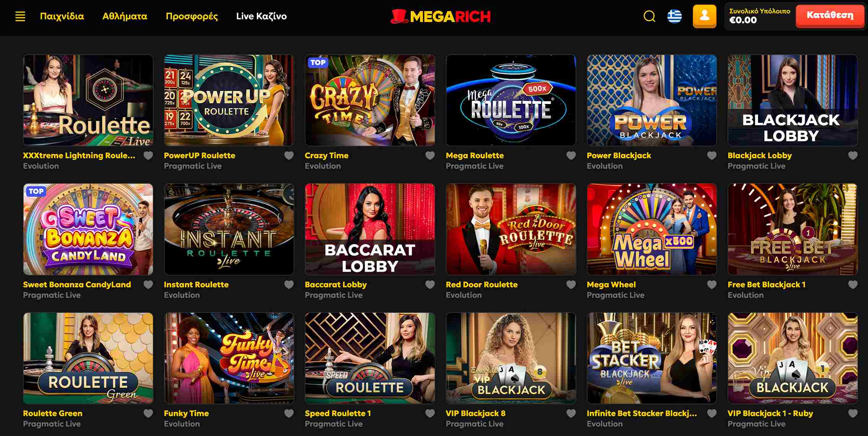Switch to Live Καζίνο tab
This screenshot has height=436, width=868.
point(262,16)
